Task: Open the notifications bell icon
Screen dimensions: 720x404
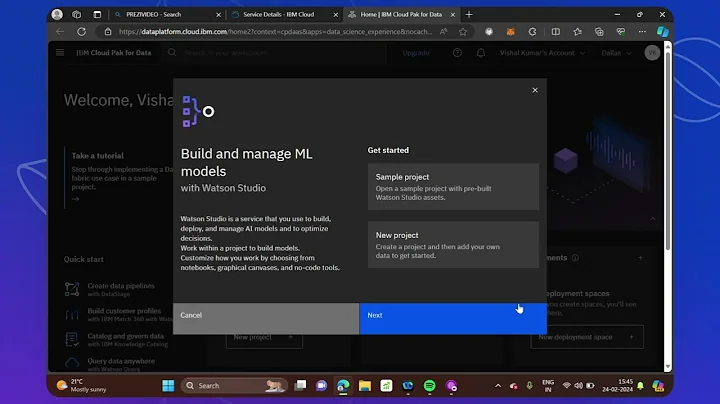Action: click(x=481, y=53)
